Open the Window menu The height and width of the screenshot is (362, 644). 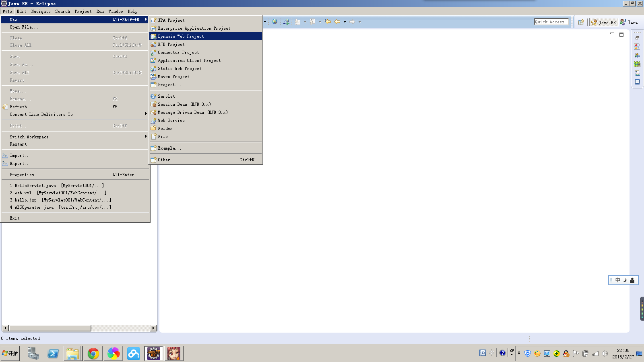116,11
